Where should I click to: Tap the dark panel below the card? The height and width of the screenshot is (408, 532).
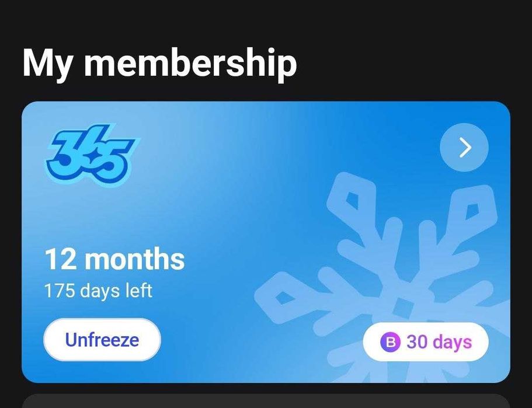pyautogui.click(x=266, y=401)
